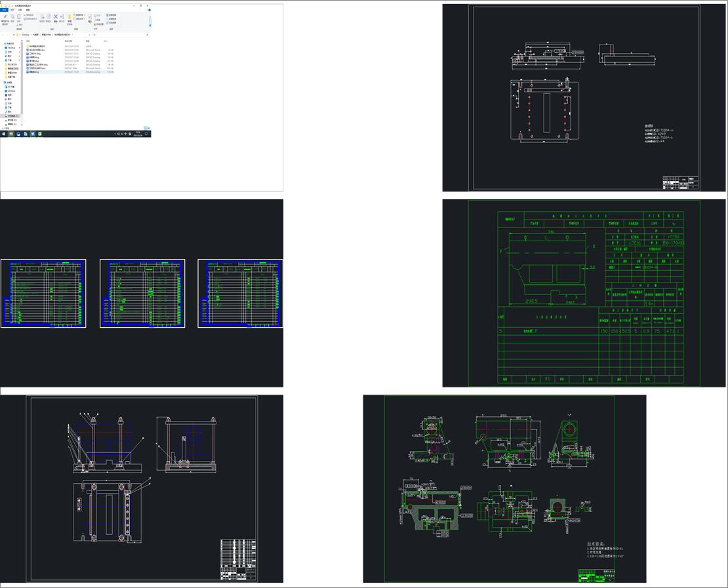Open the middle blue-bordered process sheet thumbnail
This screenshot has width=728, height=588.
pyautogui.click(x=142, y=293)
